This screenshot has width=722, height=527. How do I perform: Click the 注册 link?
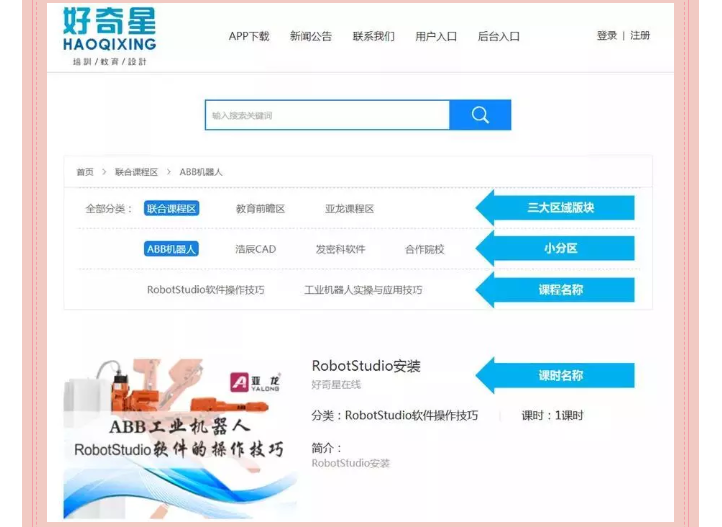[x=640, y=35]
